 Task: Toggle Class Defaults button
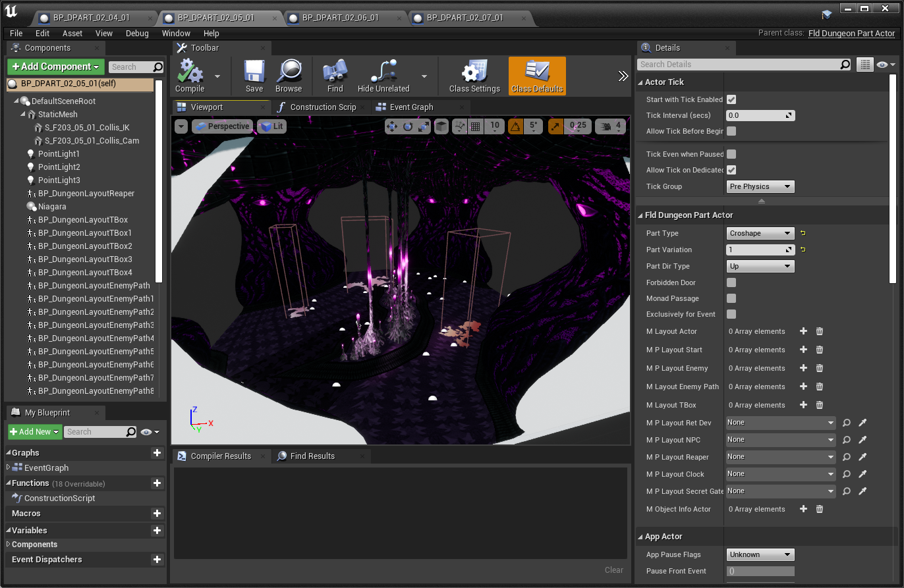click(537, 76)
